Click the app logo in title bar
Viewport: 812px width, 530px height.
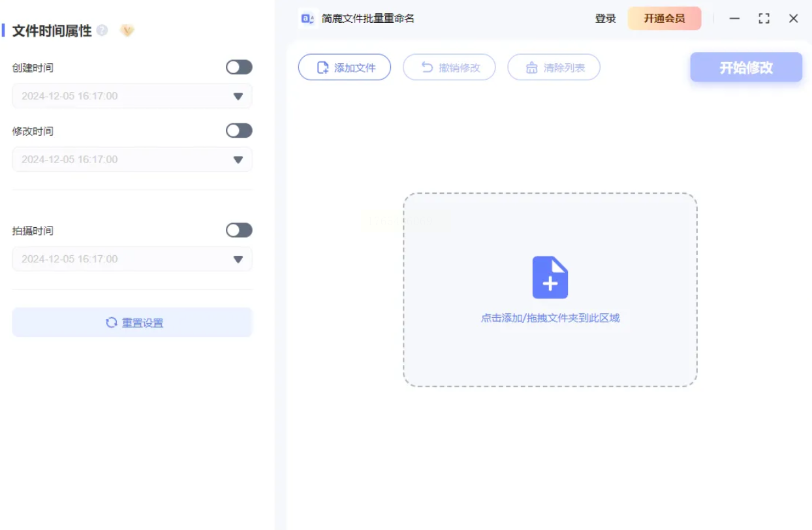pos(307,18)
